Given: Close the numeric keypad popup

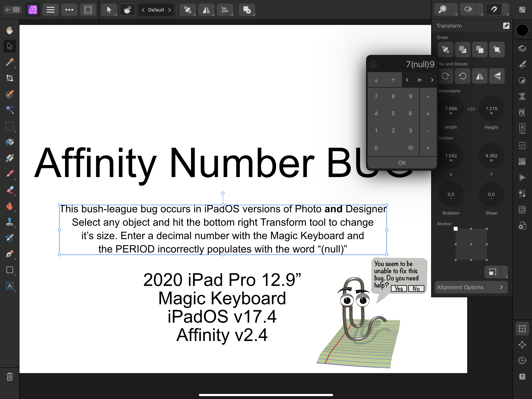Looking at the screenshot, I should pos(373,64).
